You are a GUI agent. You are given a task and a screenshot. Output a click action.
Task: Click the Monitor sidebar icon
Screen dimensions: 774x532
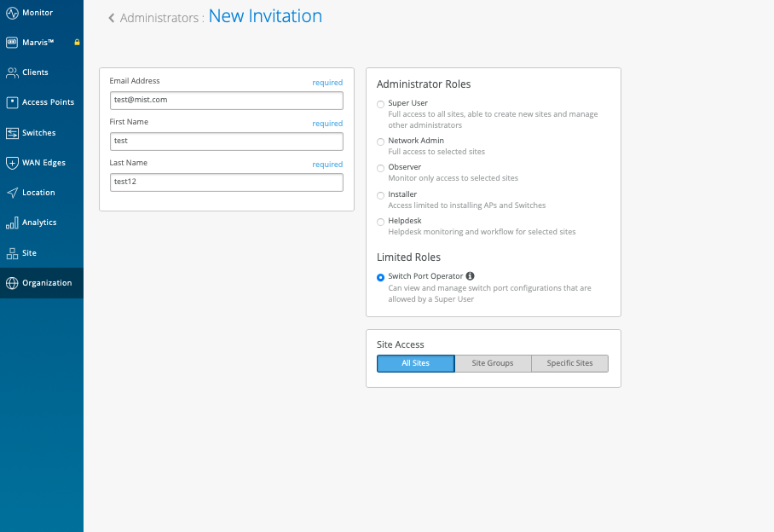click(12, 13)
